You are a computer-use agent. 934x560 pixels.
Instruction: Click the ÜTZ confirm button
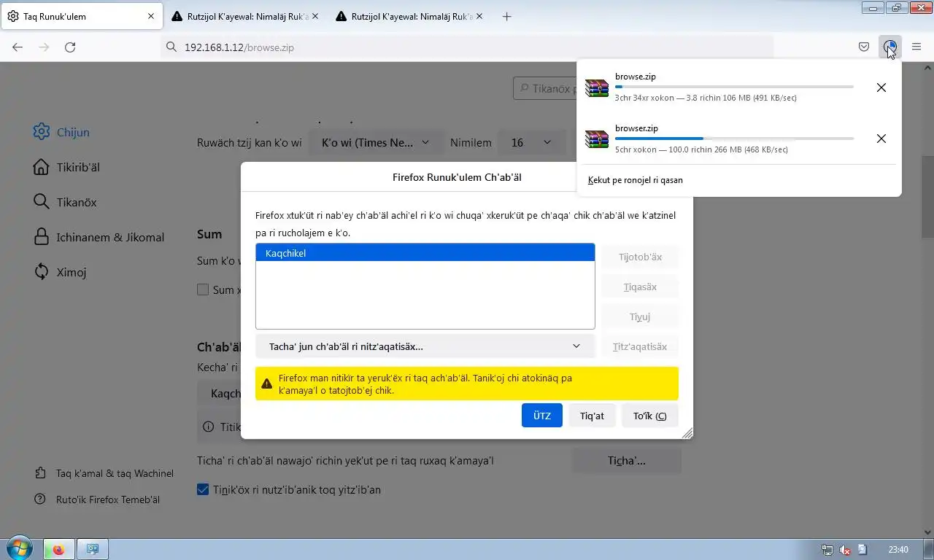pos(542,416)
